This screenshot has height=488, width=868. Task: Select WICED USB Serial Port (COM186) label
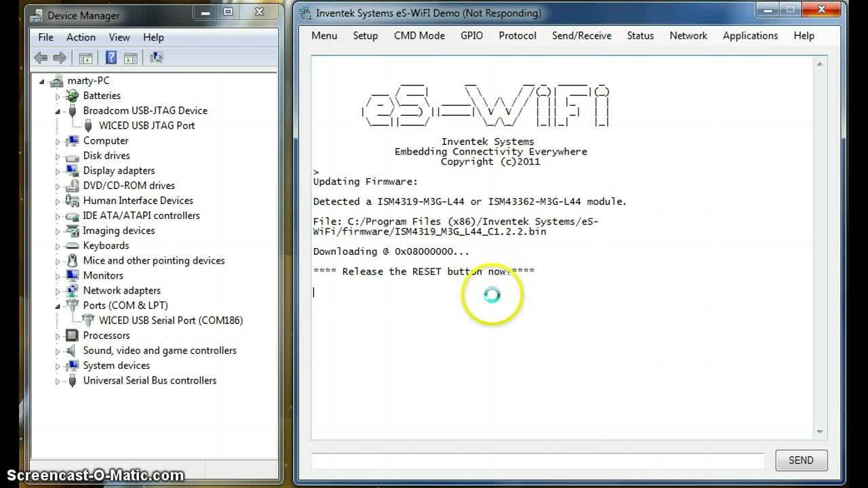[x=171, y=320]
